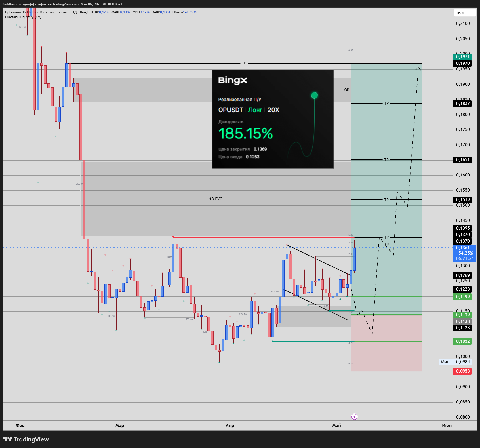Select the Optimism/USD Tether Perpetual Contract title
Screen dimensions: 480x448
click(x=37, y=12)
